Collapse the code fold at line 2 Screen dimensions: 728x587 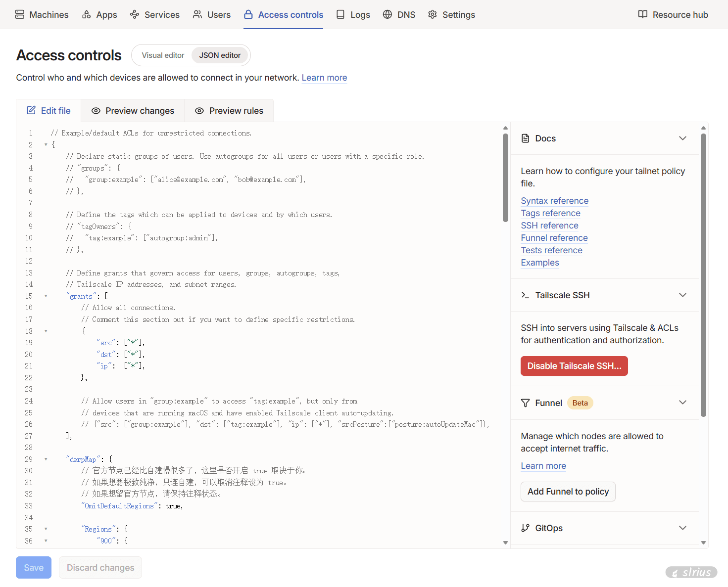tap(46, 145)
